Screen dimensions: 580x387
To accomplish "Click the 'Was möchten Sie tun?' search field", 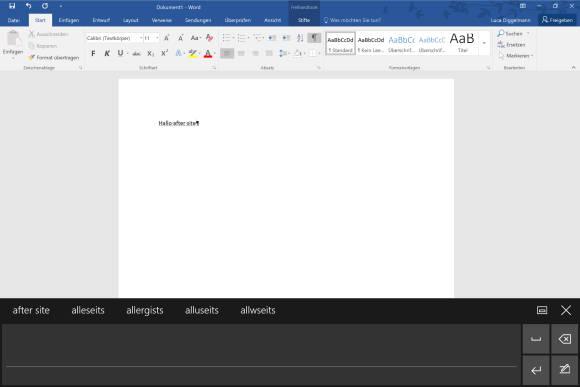I will tap(352, 20).
